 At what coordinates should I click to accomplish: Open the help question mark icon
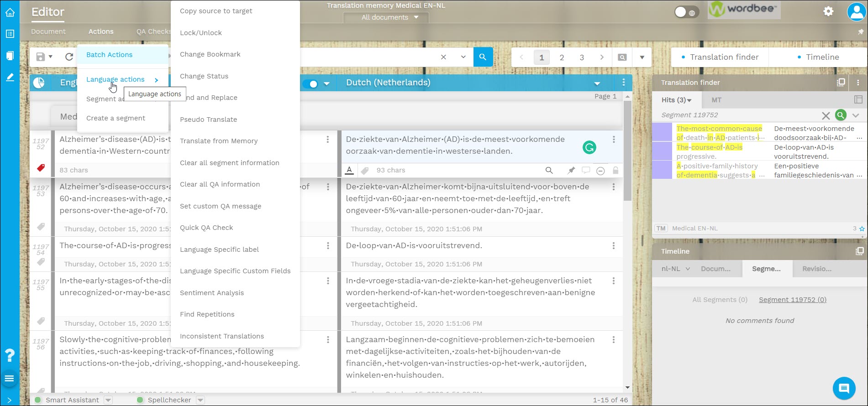[x=10, y=355]
